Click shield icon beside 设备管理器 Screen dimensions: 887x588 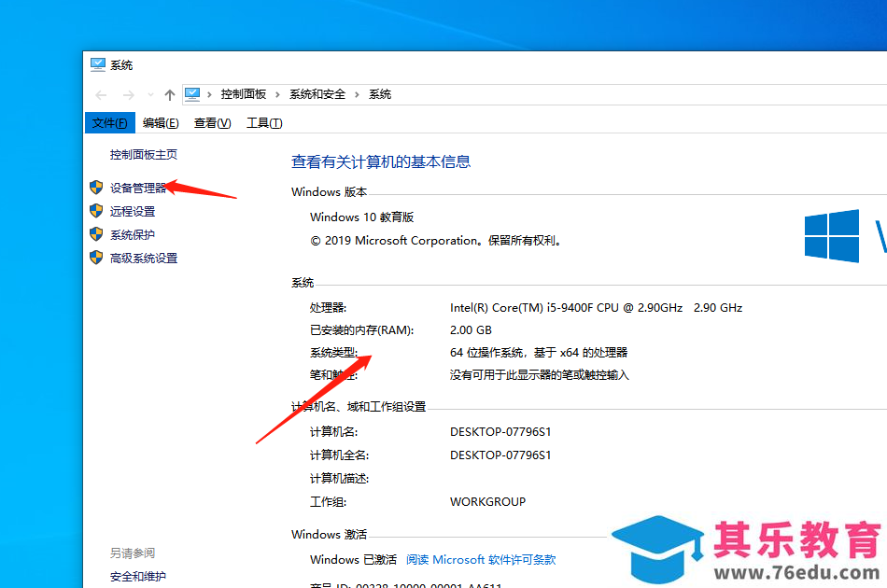coord(96,188)
